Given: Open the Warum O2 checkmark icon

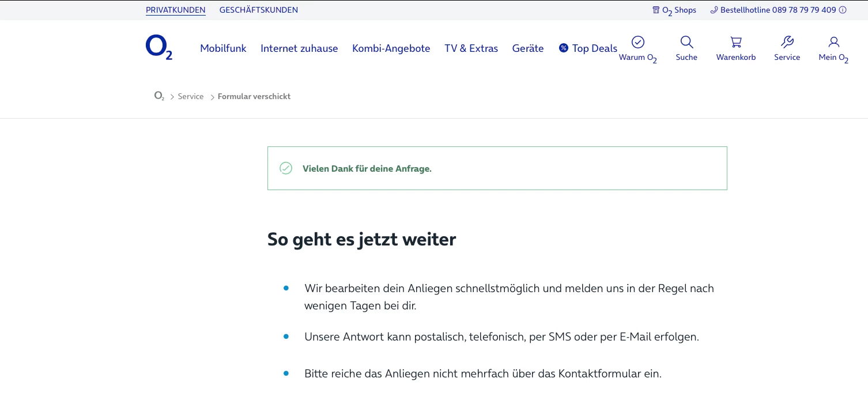Looking at the screenshot, I should click(638, 42).
